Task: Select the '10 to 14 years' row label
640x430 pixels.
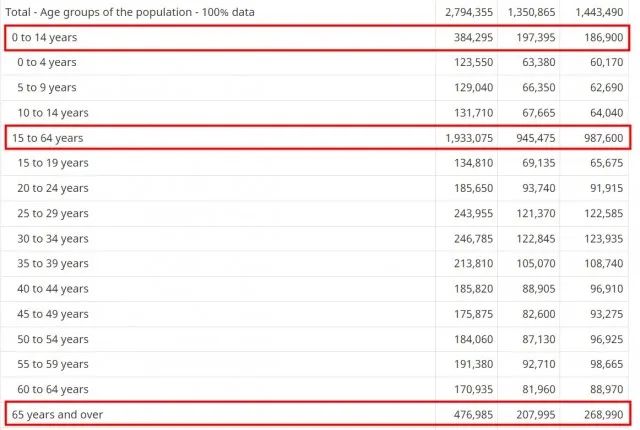Action: [53, 113]
